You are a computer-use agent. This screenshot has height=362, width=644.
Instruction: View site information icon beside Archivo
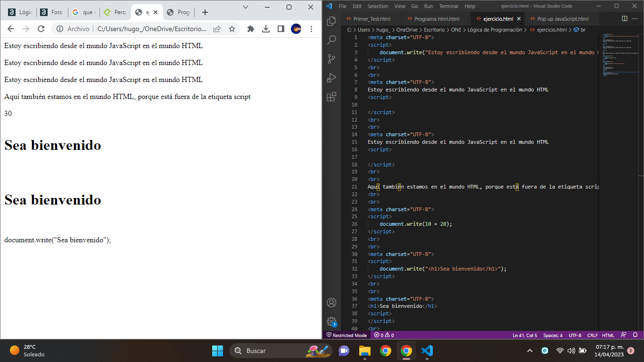pyautogui.click(x=60, y=29)
